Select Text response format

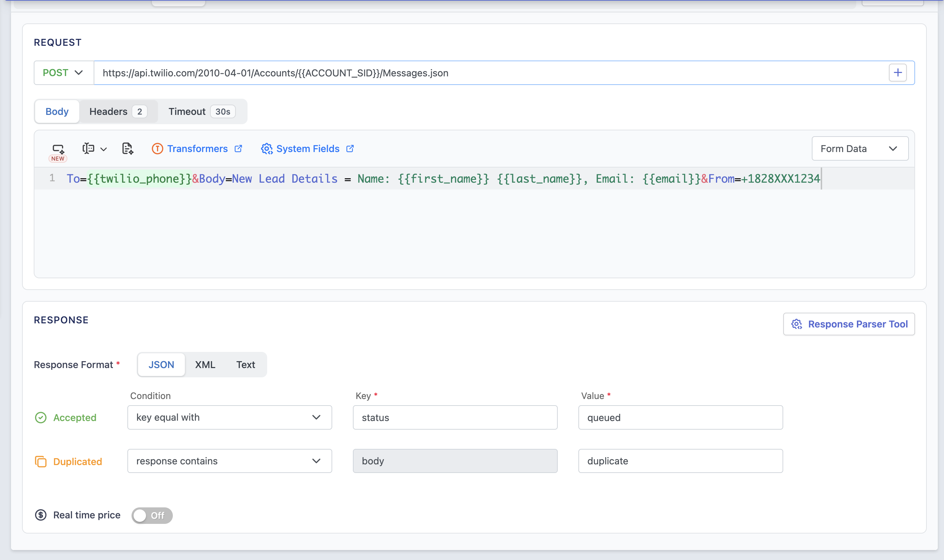[x=245, y=365]
